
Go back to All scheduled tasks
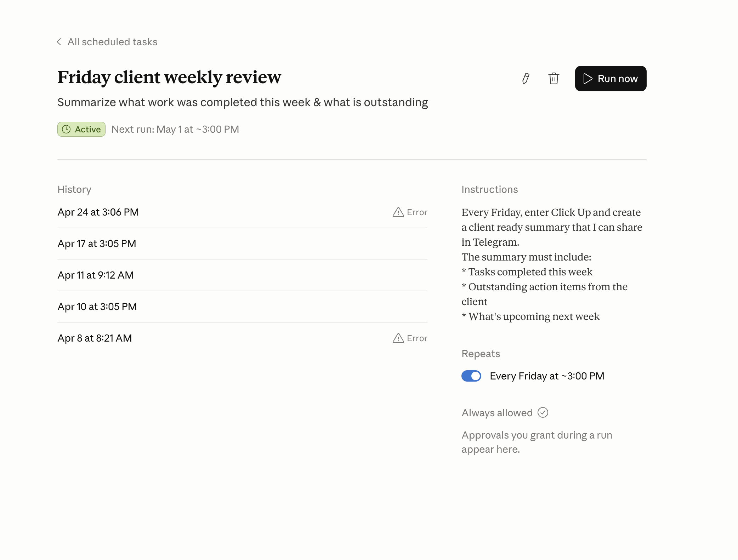(112, 42)
